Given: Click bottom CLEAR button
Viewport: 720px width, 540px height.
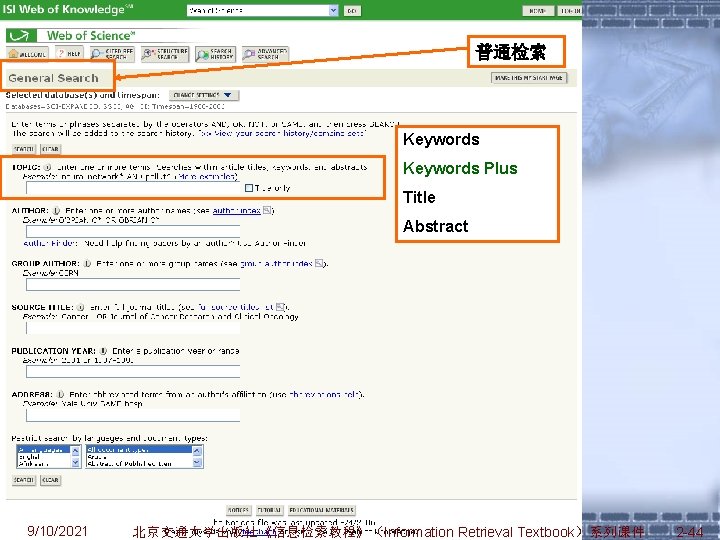Looking at the screenshot, I should tap(51, 480).
